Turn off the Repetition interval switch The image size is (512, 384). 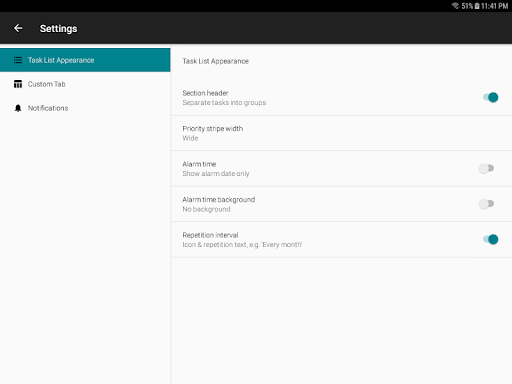490,239
